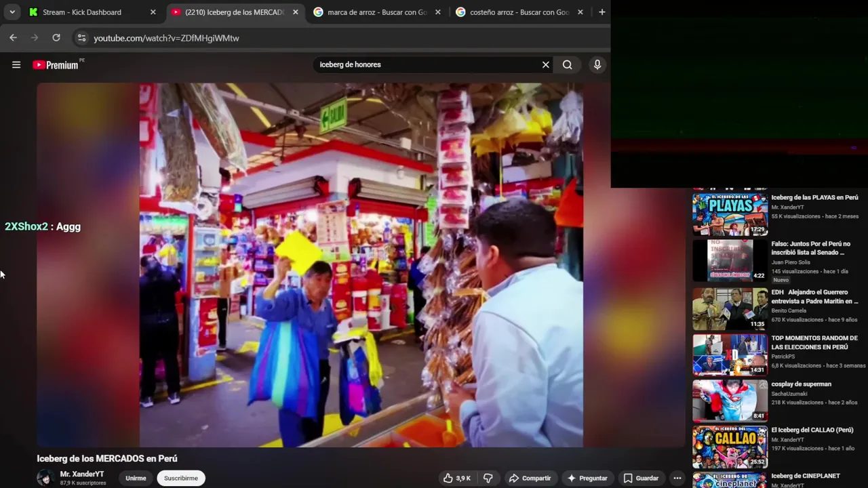Switch to the Stream - Kick Dashboard tab

[81, 12]
